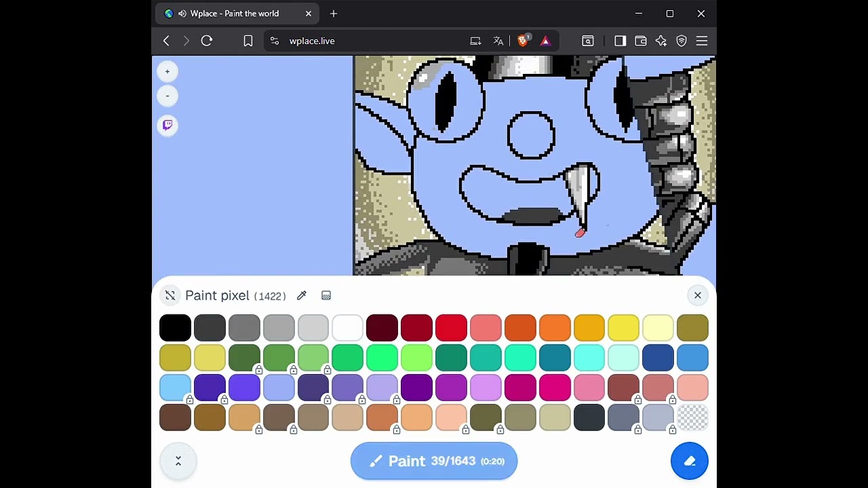868x488 pixels.
Task: Click the minimize-arrows icon left of Paint pixel
Action: 170,296
